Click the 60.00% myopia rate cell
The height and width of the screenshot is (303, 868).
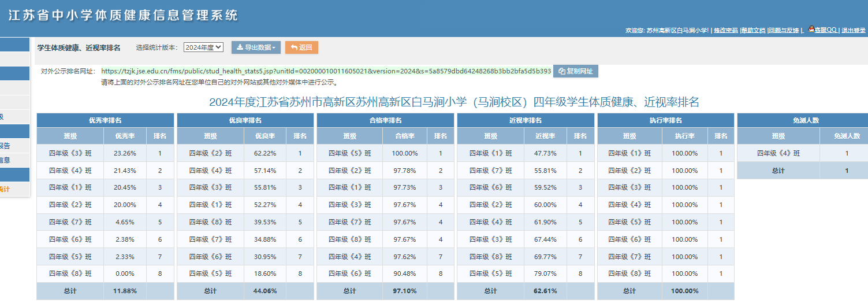(x=545, y=205)
